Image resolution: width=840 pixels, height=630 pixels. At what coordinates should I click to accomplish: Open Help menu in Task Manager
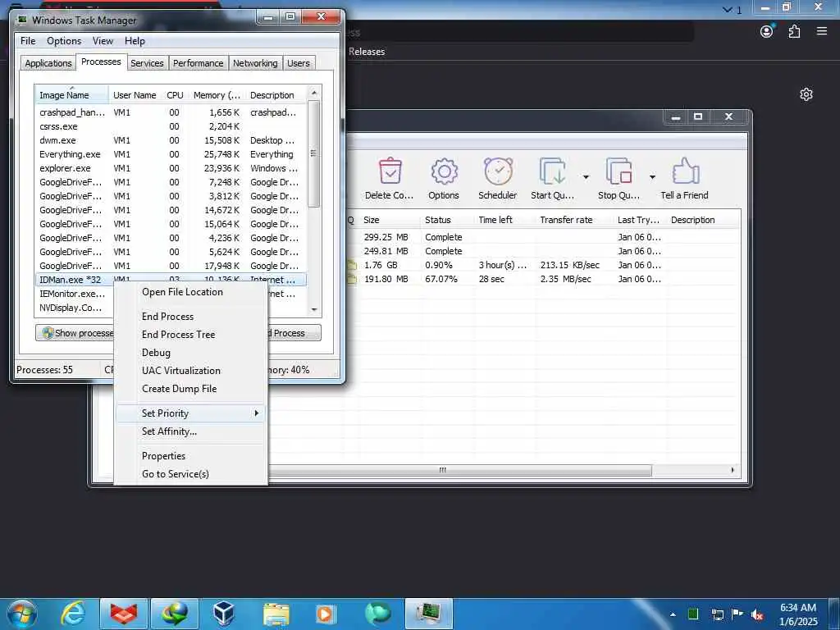point(135,41)
